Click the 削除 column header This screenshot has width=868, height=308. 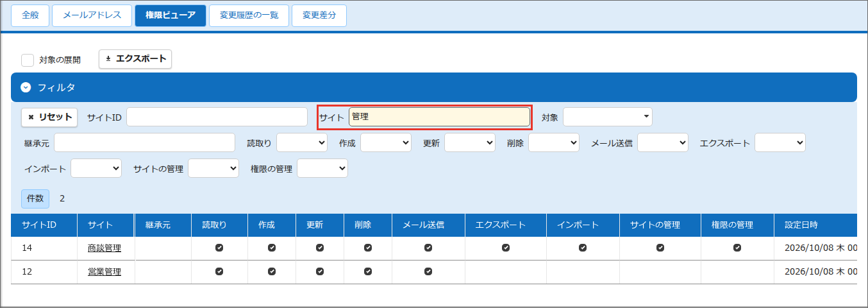point(368,225)
